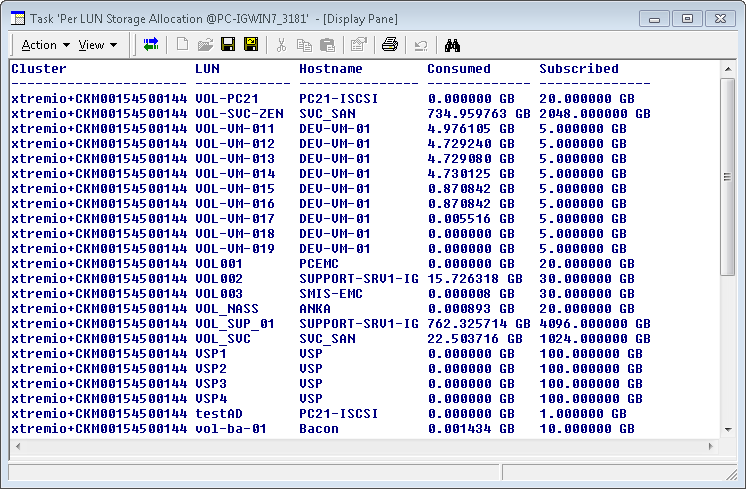Open Find with the binoculars icon
Screen dimensions: 746x489
click(x=452, y=45)
